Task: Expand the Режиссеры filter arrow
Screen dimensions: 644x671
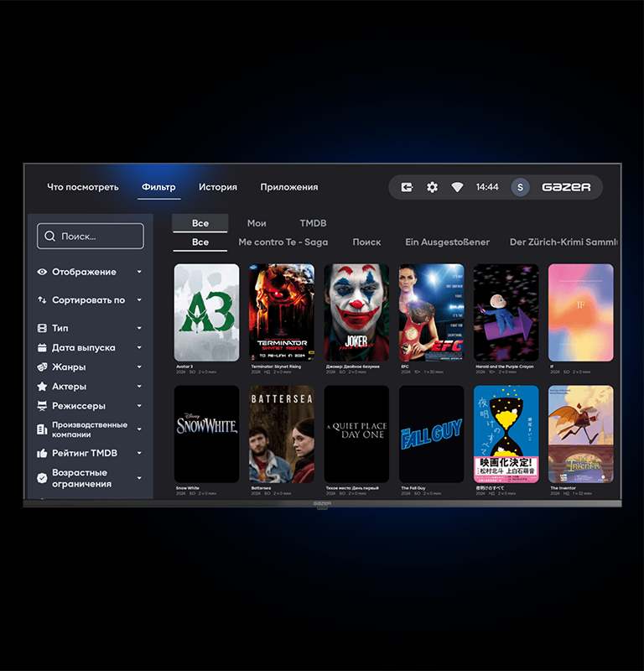Action: (x=139, y=406)
